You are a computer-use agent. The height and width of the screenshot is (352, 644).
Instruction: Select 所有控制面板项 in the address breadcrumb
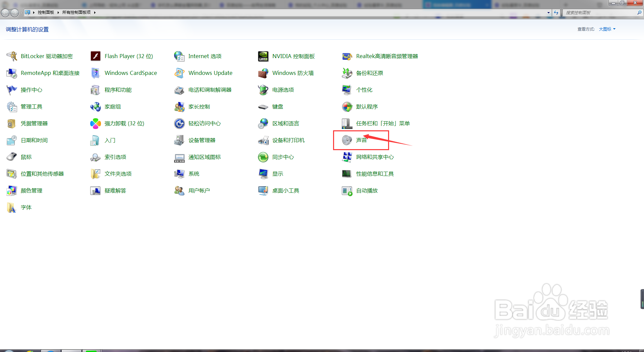pyautogui.click(x=76, y=12)
